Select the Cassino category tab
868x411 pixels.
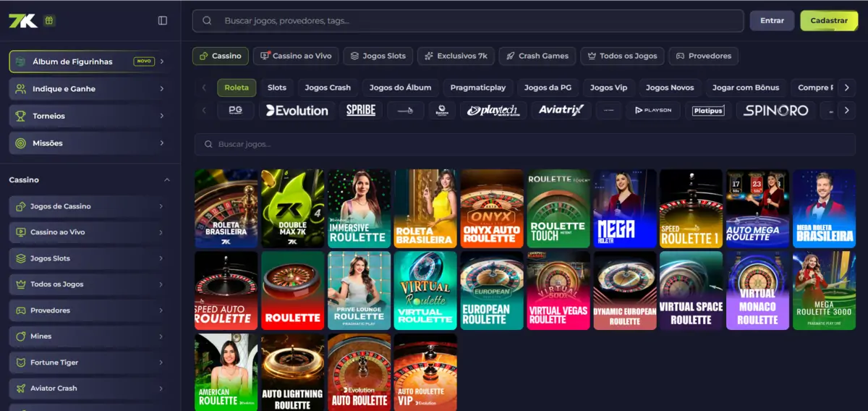coord(221,56)
